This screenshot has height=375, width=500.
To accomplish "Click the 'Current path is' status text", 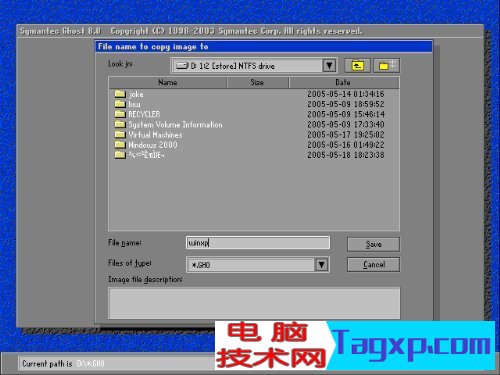I will tap(47, 363).
